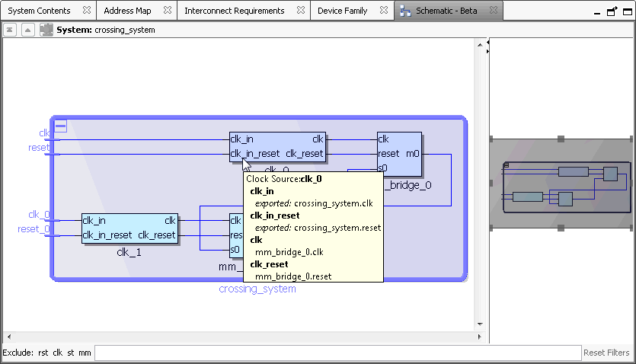Image resolution: width=636 pixels, height=364 pixels.
Task: Close the System Contents tab
Action: (x=86, y=11)
